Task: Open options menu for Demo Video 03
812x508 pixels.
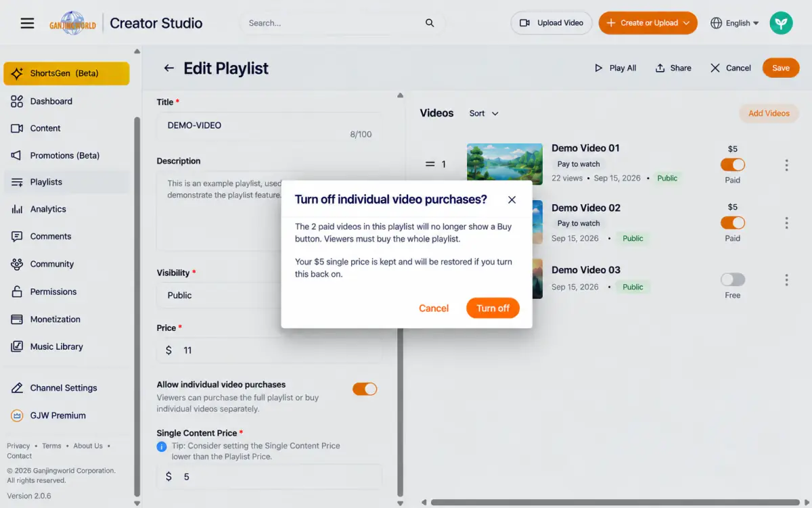Action: [786, 280]
